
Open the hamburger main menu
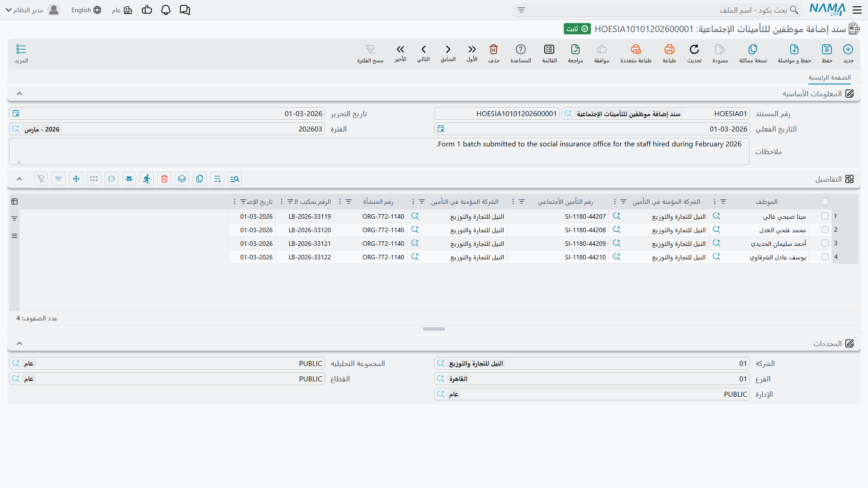click(857, 10)
